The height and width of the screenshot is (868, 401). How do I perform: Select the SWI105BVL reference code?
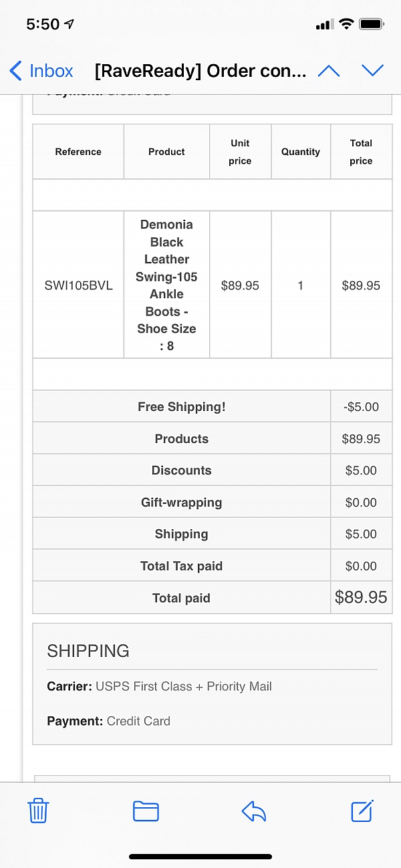[x=78, y=285]
